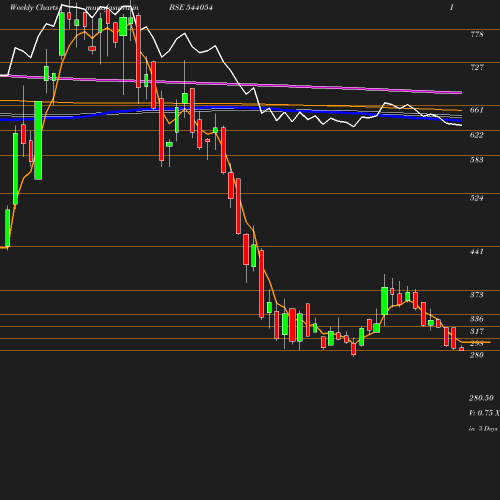Click the 441 price axis label

[x=477, y=251]
